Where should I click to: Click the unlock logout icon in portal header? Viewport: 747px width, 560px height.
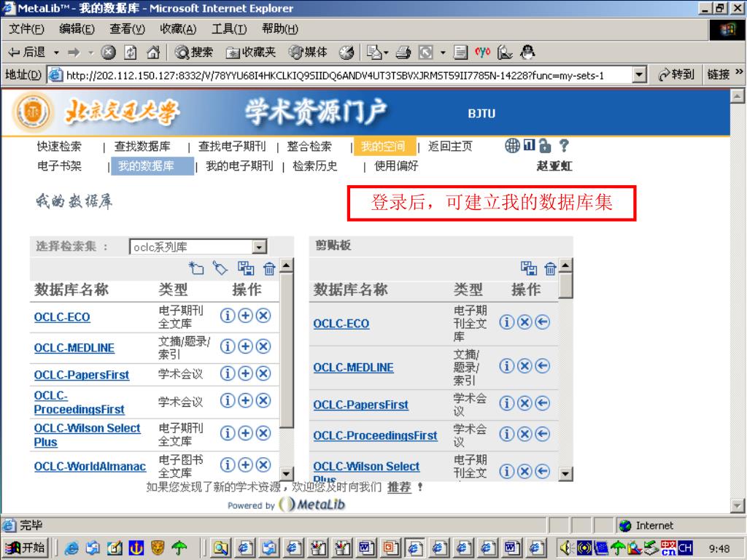click(545, 145)
